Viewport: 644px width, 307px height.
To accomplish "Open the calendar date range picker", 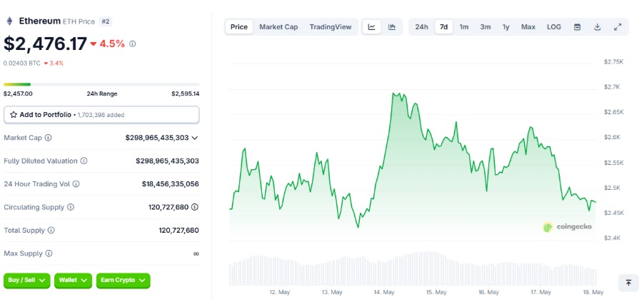I will 577,27.
